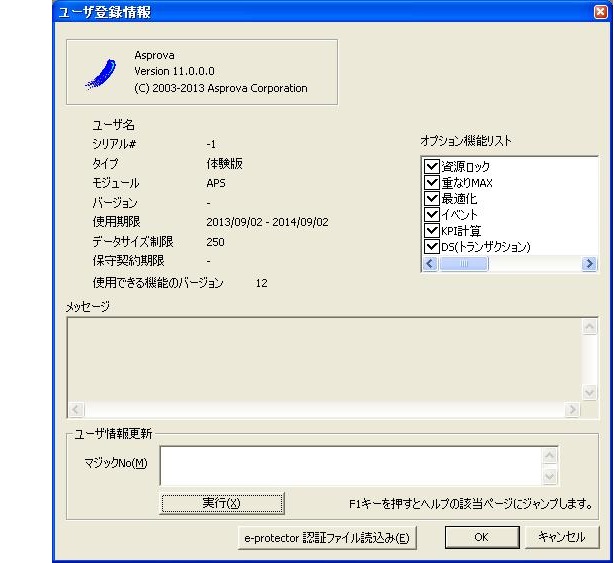Uncheck the イベント option

pyautogui.click(x=431, y=215)
